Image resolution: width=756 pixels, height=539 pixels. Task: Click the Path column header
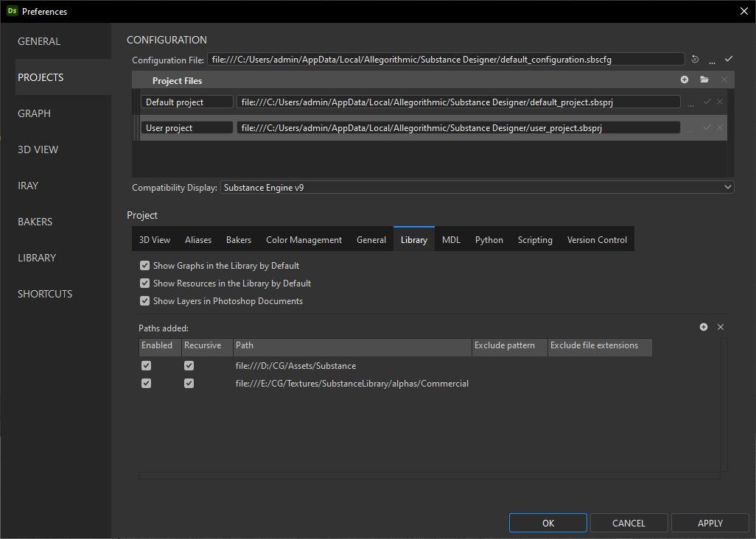[x=352, y=347]
